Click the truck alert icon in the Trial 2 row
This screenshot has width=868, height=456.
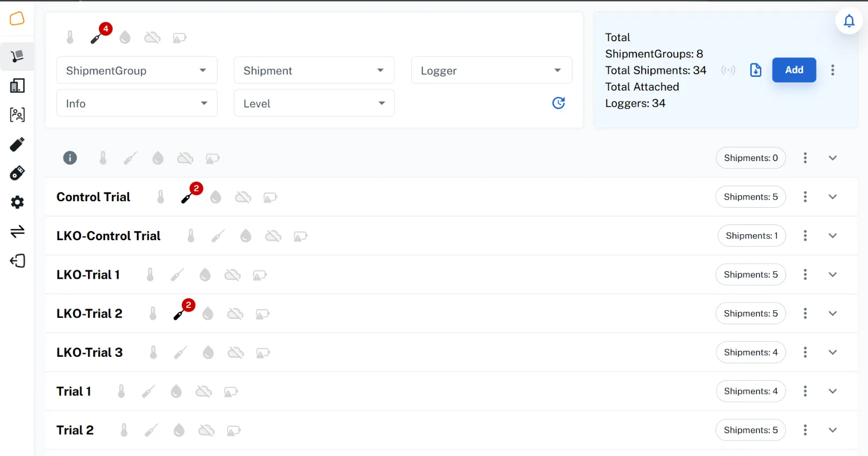[x=233, y=431]
